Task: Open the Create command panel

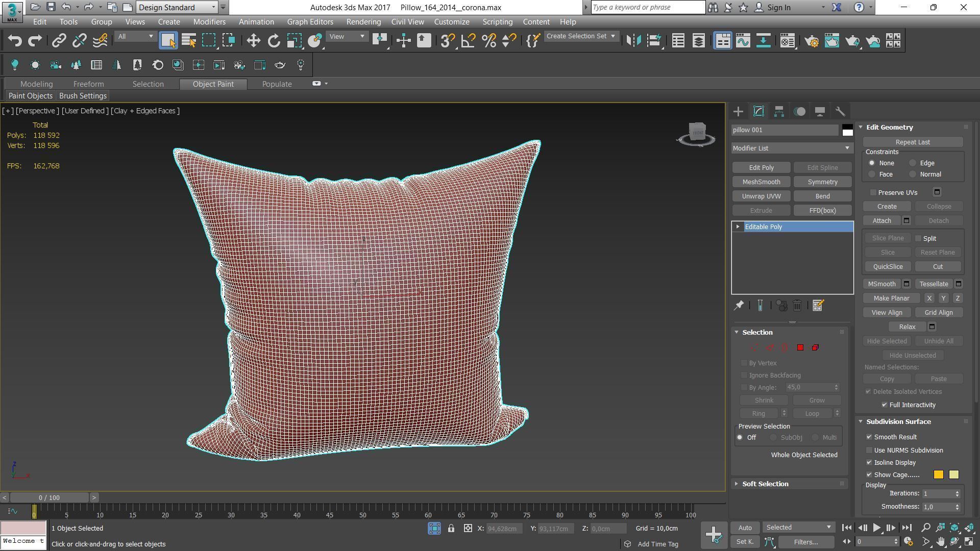Action: point(738,111)
